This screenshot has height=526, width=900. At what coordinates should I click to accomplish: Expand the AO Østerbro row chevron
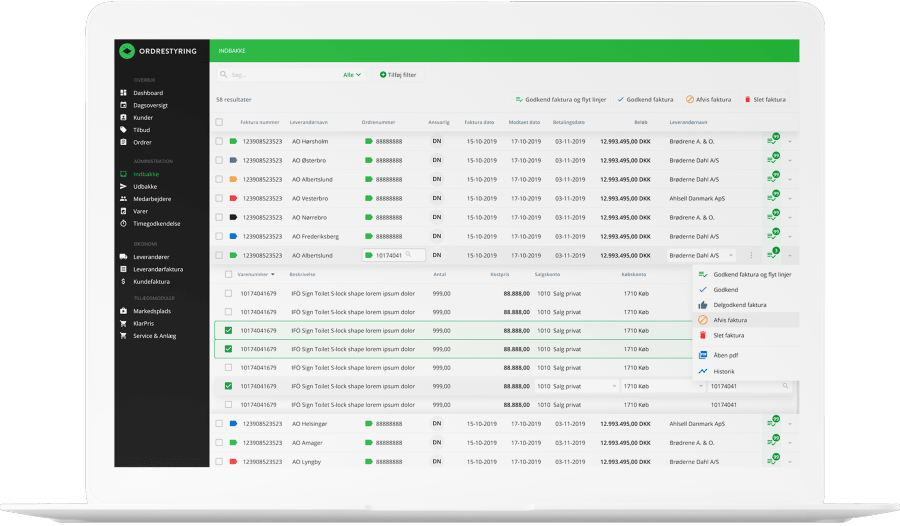click(790, 160)
